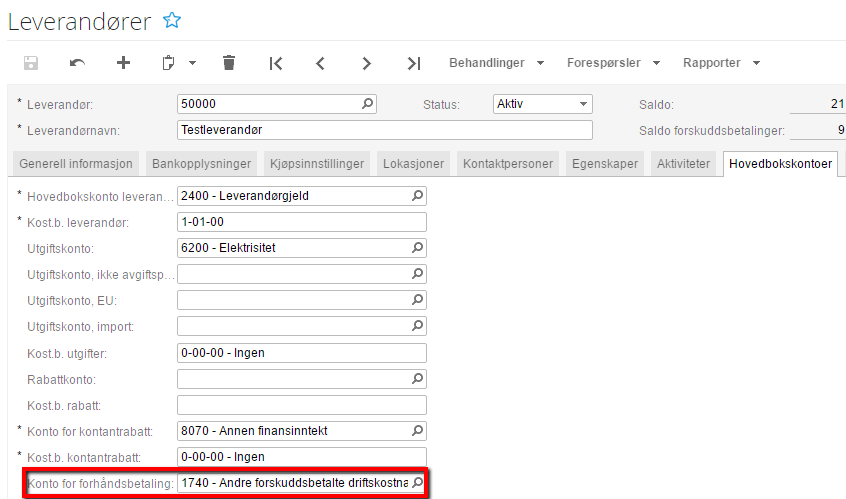Click the Leverandørnavn field
This screenshot has height=499, width=846.
coord(385,130)
